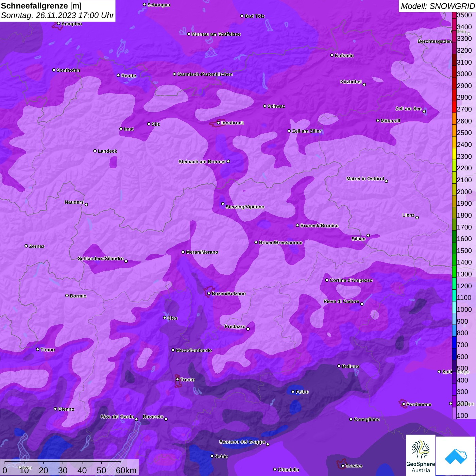The image size is (476, 476).
Task: Click the Matrei in Osttirol label
Action: point(365,178)
